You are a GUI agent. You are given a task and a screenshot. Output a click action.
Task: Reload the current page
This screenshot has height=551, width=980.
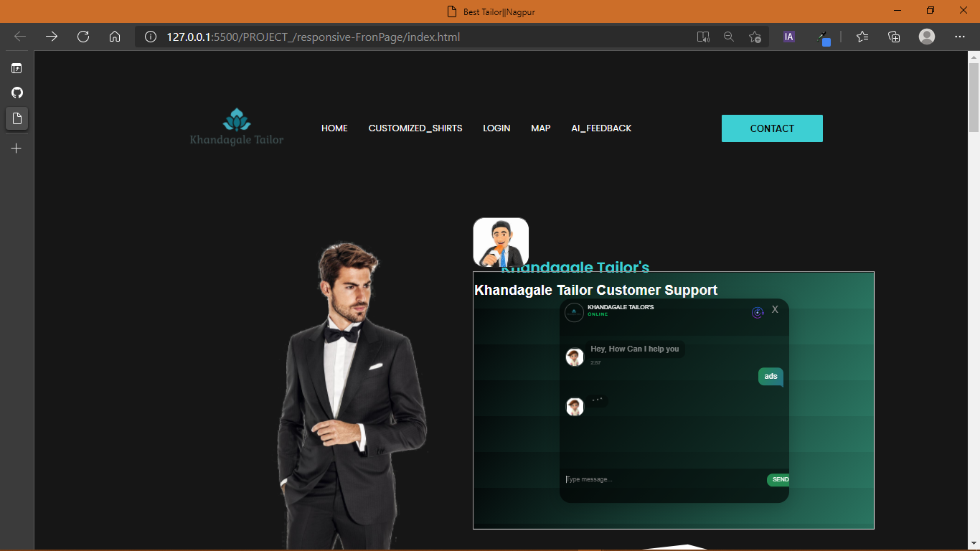pyautogui.click(x=83, y=37)
